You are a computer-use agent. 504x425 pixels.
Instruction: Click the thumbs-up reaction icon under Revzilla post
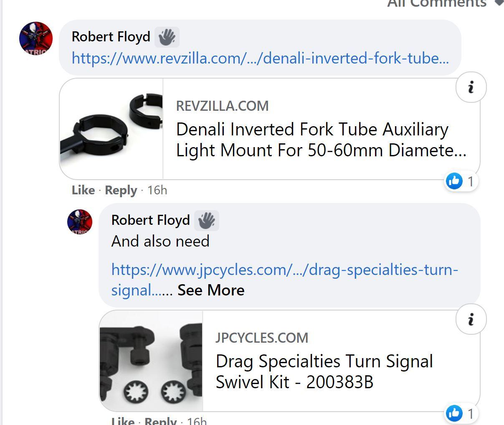click(454, 181)
